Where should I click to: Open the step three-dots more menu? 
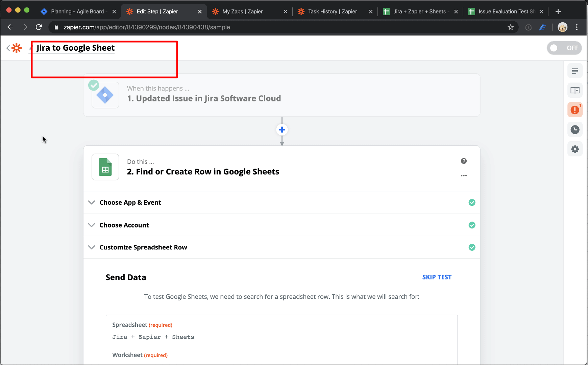(x=464, y=176)
